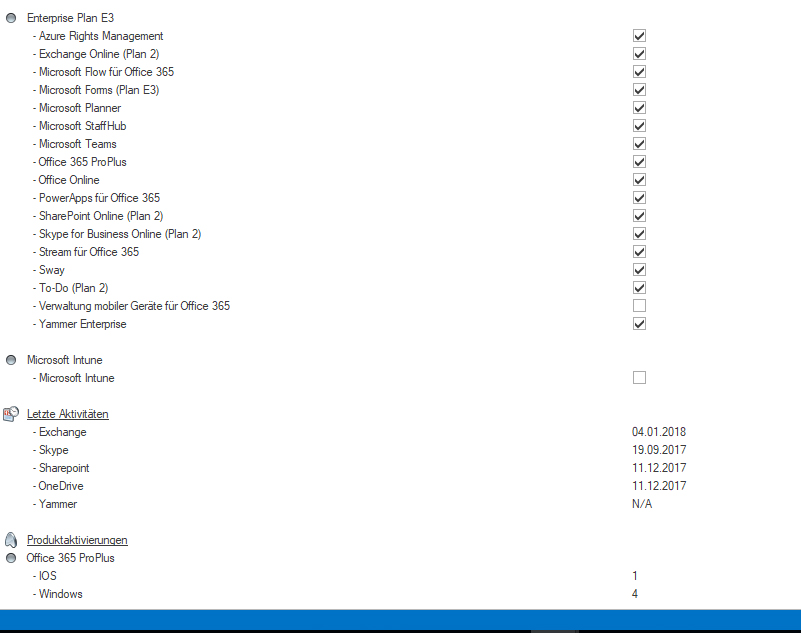
Task: Toggle the Exchange Online (Plan 2) checkbox
Action: 639,54
